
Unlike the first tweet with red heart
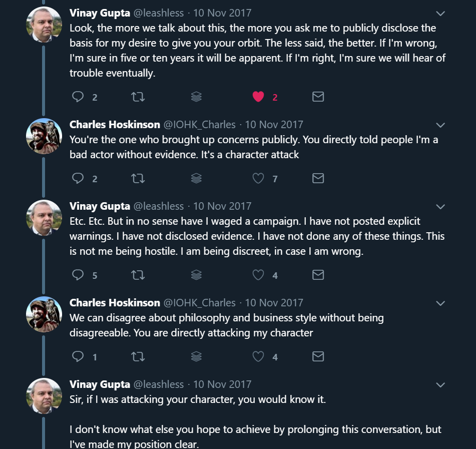pyautogui.click(x=258, y=97)
